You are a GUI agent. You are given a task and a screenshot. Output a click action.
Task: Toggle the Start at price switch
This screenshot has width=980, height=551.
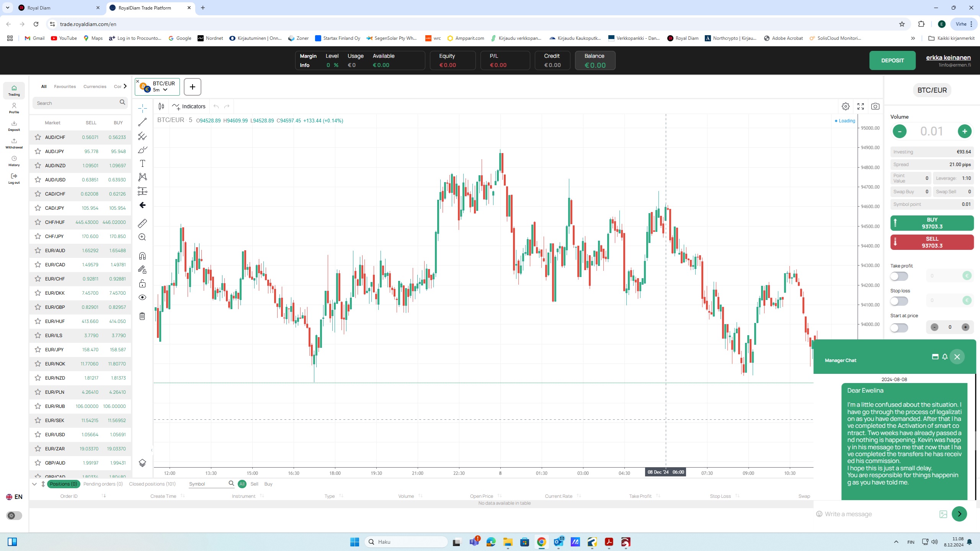[x=899, y=328]
